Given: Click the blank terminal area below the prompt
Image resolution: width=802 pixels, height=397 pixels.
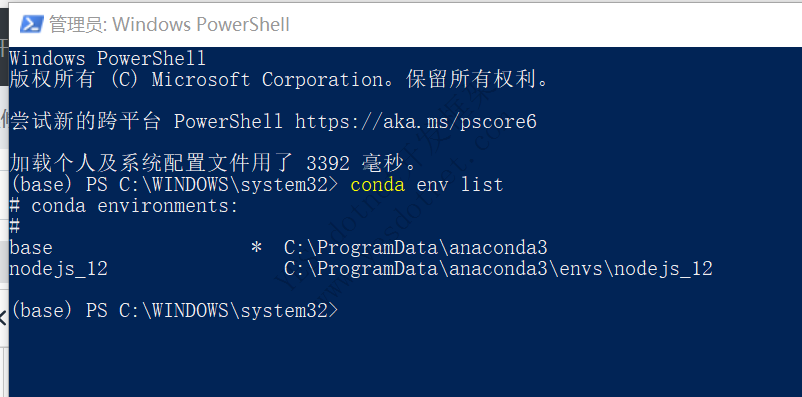Looking at the screenshot, I should (x=405, y=358).
